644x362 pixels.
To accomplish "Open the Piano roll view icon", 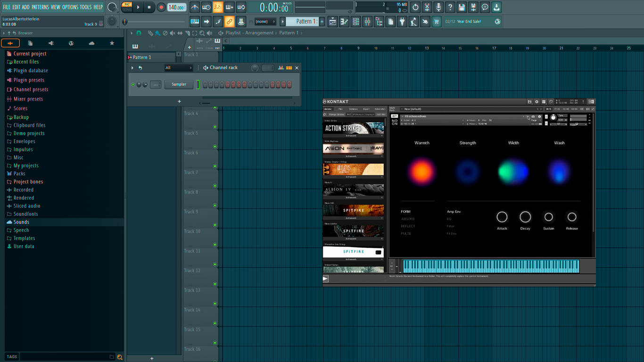I will tap(344, 22).
